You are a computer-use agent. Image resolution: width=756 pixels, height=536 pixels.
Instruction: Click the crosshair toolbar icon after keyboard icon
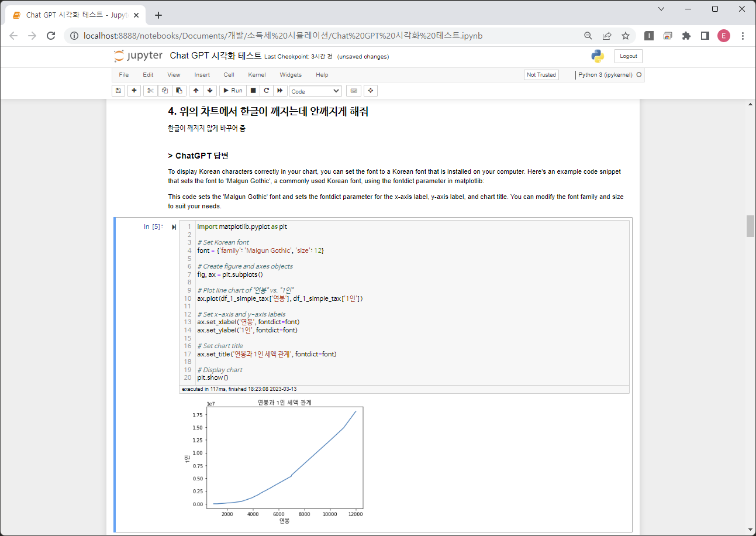pyautogui.click(x=371, y=91)
